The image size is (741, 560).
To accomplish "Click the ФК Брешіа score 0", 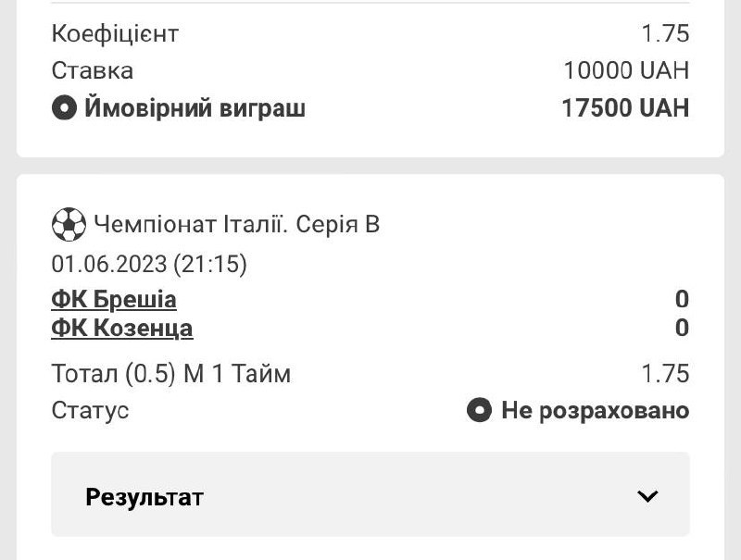I will point(682,299).
